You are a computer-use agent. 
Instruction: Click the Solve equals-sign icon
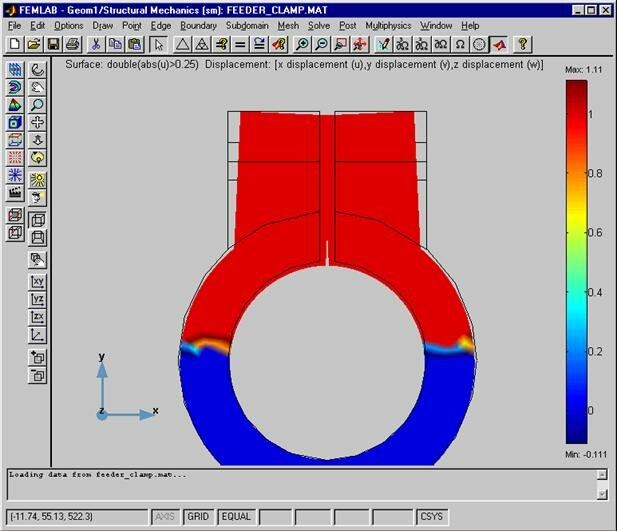point(240,44)
